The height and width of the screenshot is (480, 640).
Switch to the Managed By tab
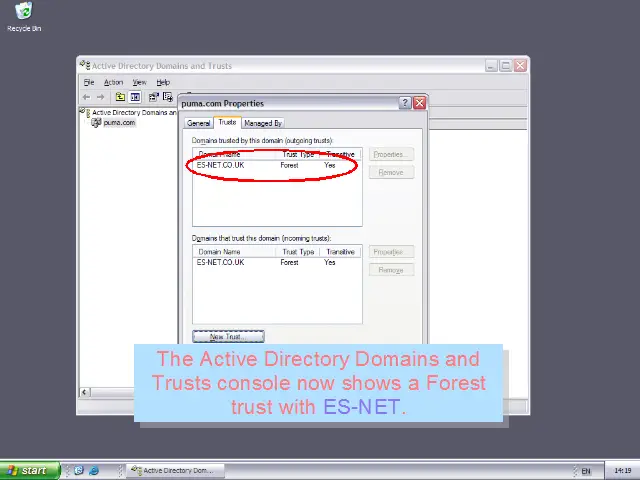pos(263,123)
